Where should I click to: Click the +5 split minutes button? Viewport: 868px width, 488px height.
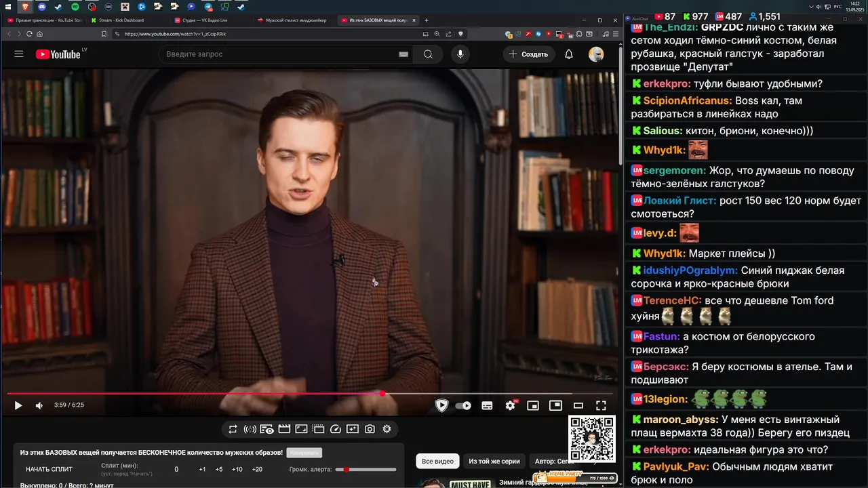[219, 469]
